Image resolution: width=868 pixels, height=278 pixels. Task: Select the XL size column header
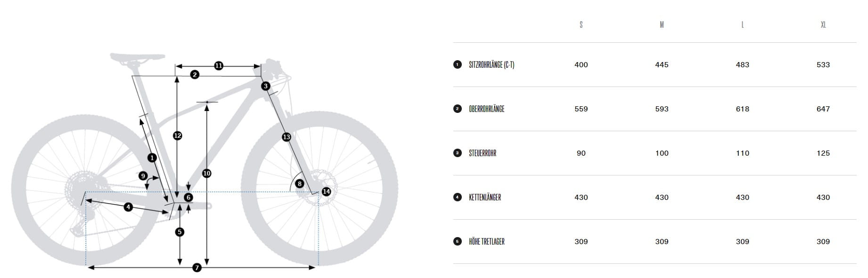click(823, 24)
